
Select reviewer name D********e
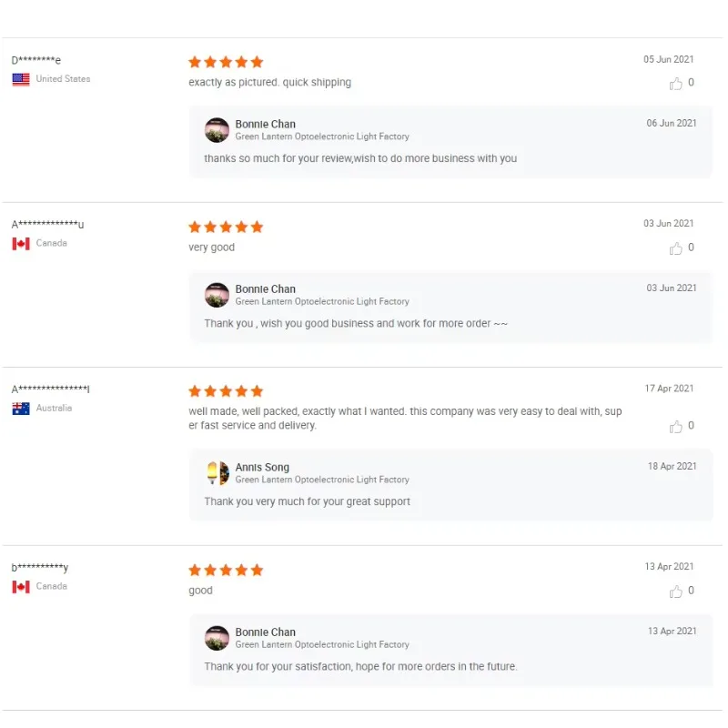[36, 60]
